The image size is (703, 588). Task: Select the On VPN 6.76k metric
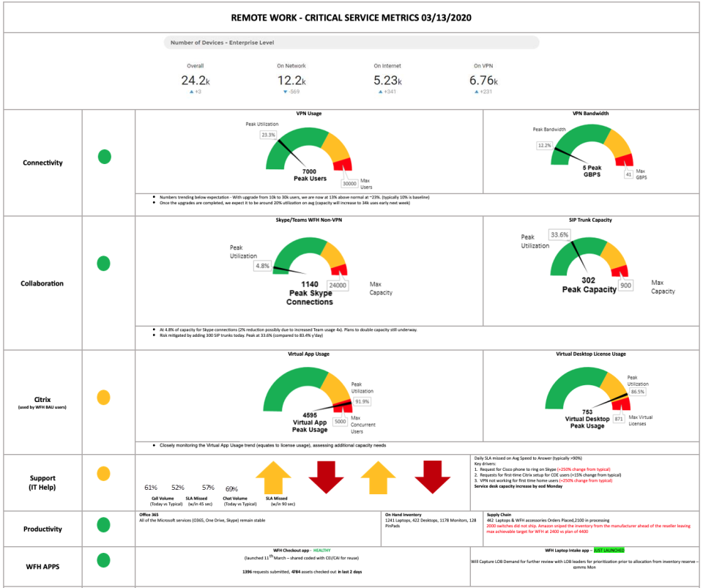[483, 81]
